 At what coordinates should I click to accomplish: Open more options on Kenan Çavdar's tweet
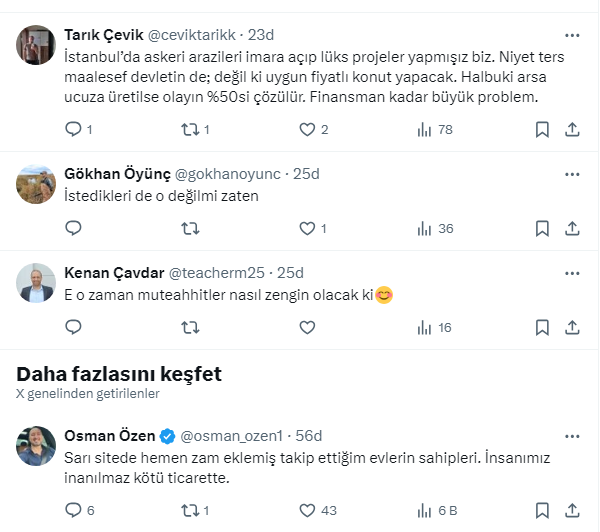[571, 272]
